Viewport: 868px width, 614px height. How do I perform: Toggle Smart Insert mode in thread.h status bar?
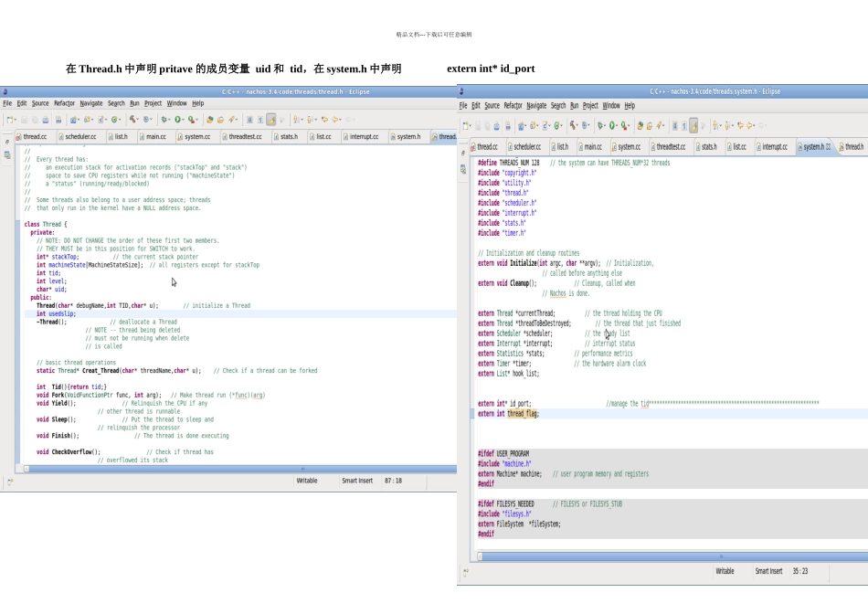[x=357, y=480]
